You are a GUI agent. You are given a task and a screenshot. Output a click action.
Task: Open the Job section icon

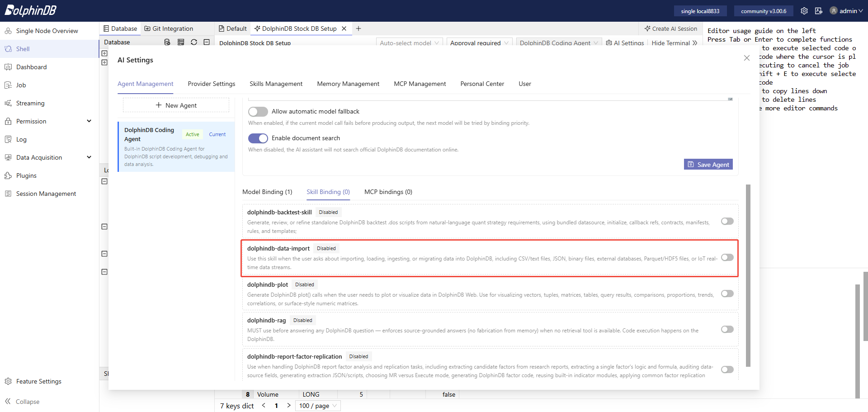[8, 85]
